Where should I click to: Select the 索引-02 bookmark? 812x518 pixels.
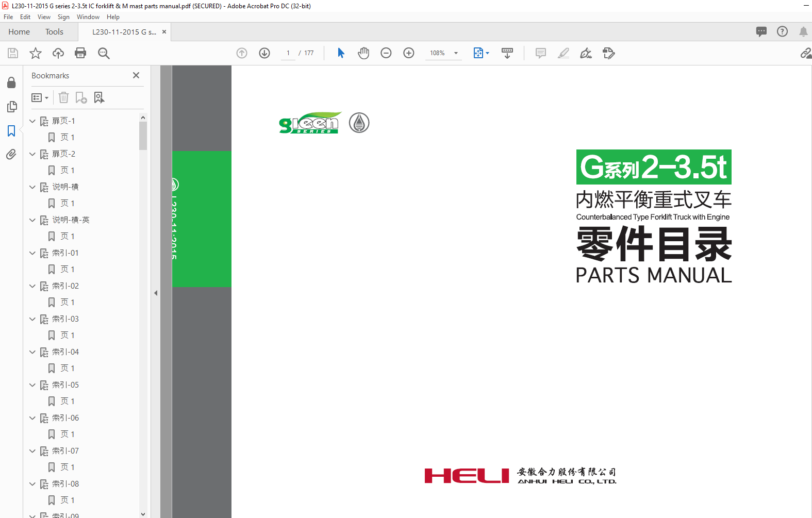tap(65, 286)
